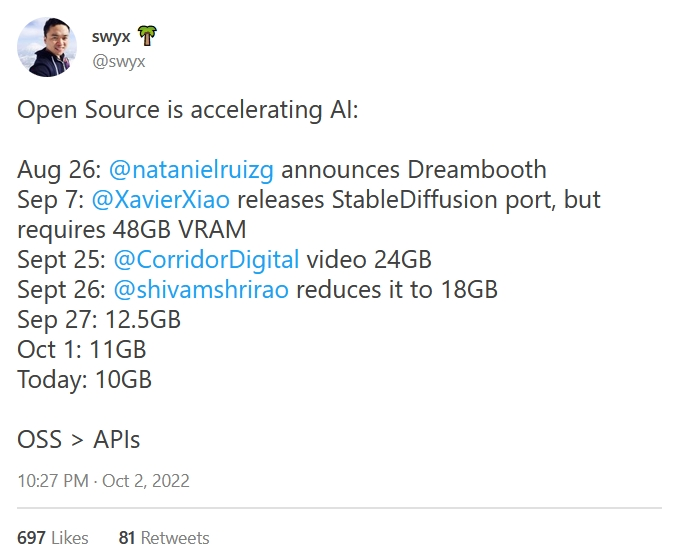Click the "OSS > APIs" closing line

tap(79, 438)
